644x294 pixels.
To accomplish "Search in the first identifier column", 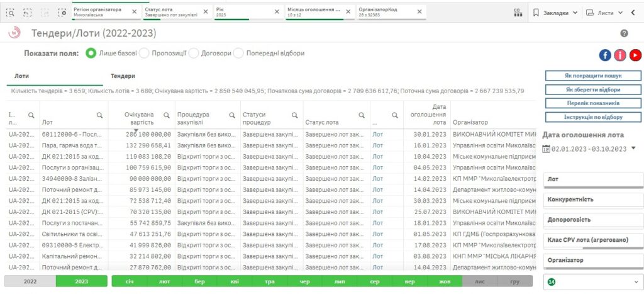I will (x=31, y=116).
